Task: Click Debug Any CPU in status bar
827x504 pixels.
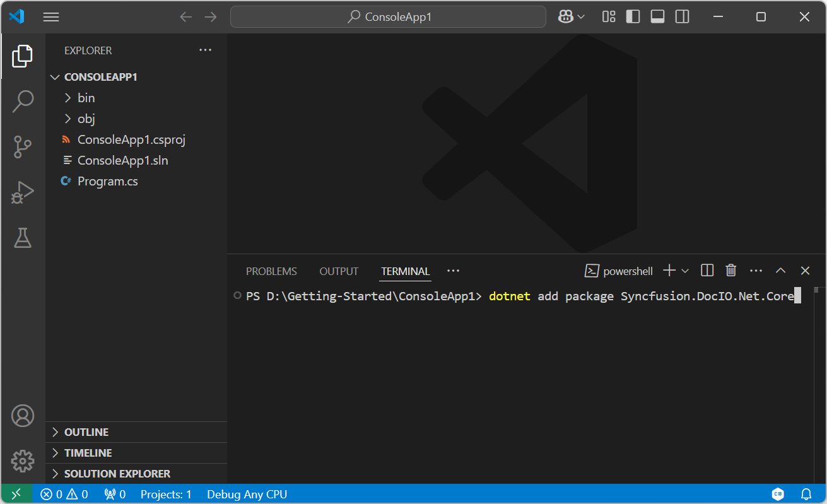Action: [247, 495]
